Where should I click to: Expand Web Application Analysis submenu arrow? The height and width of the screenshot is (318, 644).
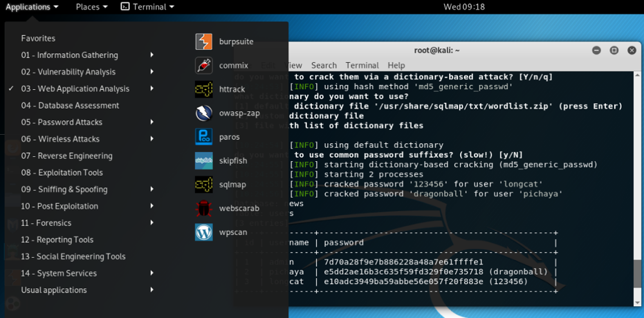(152, 88)
